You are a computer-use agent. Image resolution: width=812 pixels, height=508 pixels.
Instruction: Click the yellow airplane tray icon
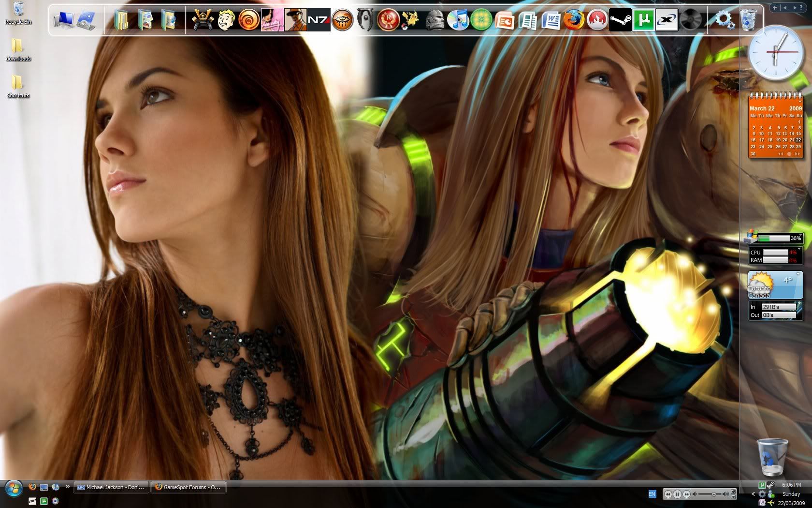[x=771, y=503]
